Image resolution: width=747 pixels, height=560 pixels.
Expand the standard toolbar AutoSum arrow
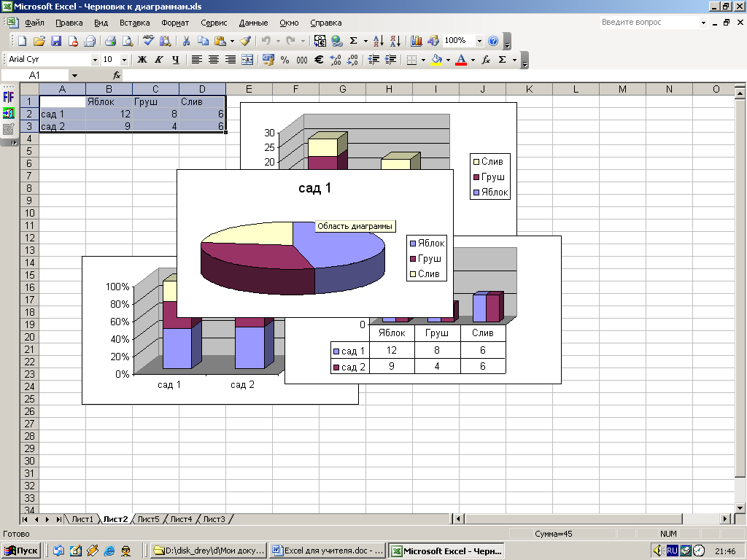click(x=365, y=41)
